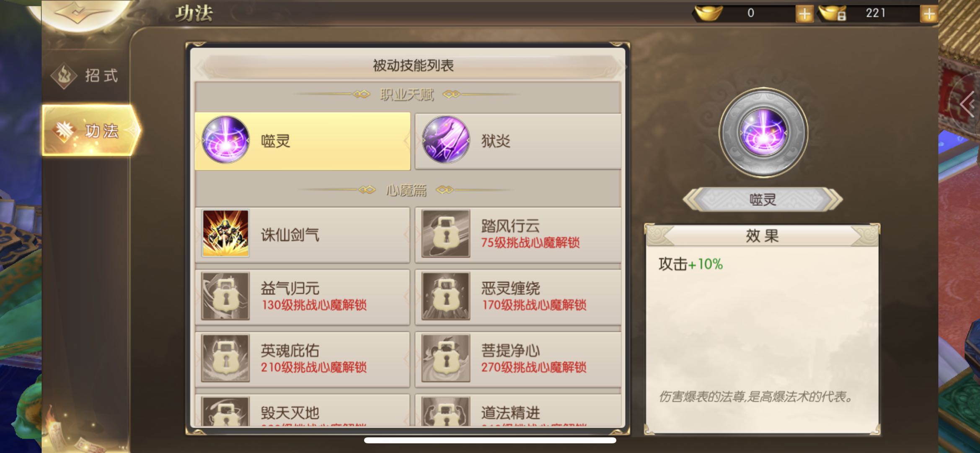Add bound ingots with plus button
The height and width of the screenshot is (453, 980).
tap(928, 14)
